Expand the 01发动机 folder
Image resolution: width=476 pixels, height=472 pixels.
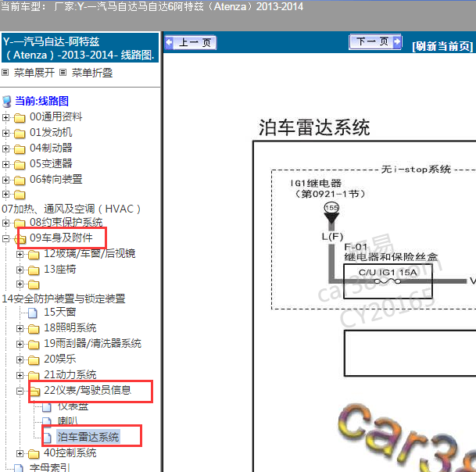(x=5, y=133)
